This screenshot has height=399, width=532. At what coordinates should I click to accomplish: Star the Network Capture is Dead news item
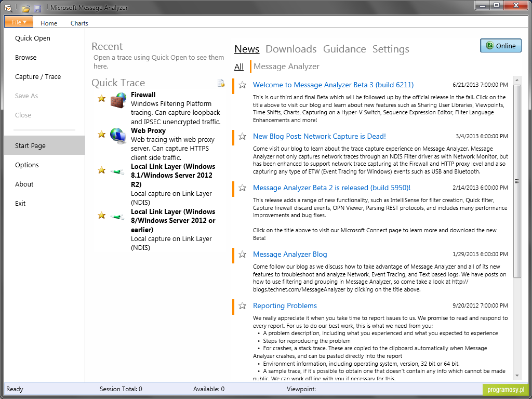click(x=242, y=137)
